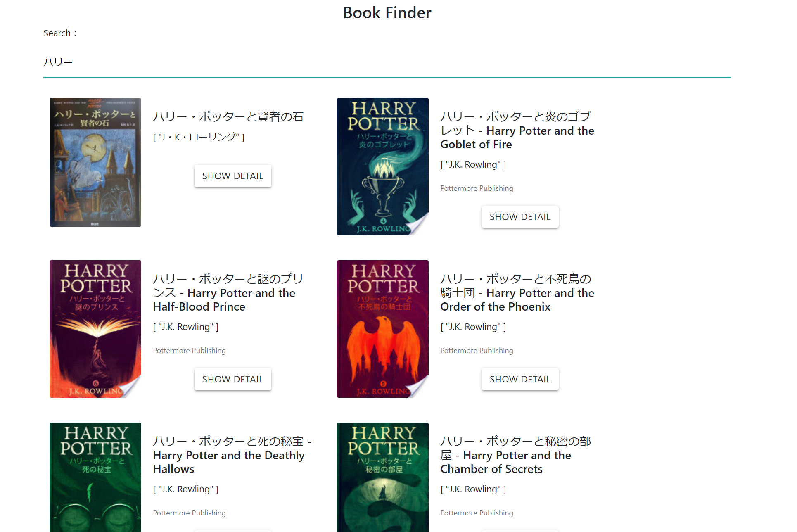The height and width of the screenshot is (532, 797).
Task: Select the Chamber of Secrets title text
Action: (x=516, y=455)
